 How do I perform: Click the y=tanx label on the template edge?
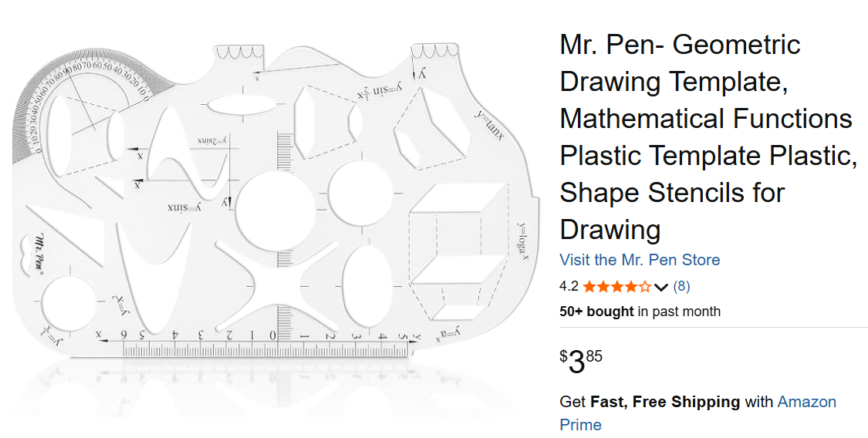click(x=489, y=125)
